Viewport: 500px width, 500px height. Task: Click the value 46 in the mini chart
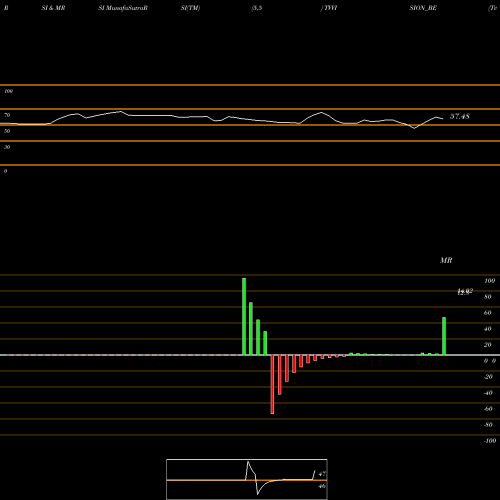(322, 486)
